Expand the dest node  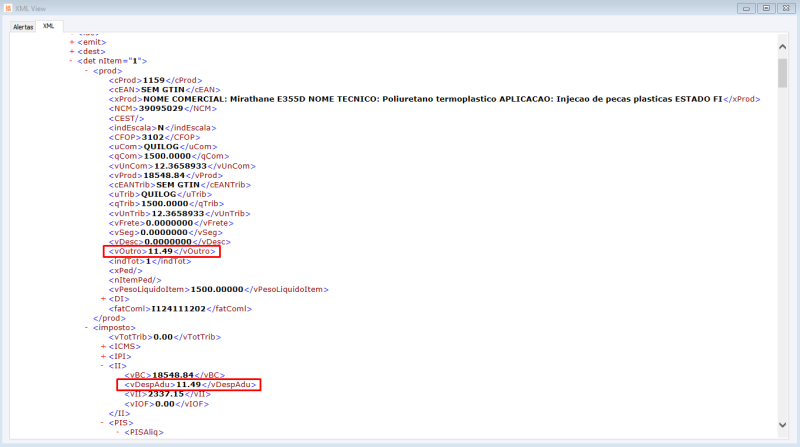click(x=72, y=52)
